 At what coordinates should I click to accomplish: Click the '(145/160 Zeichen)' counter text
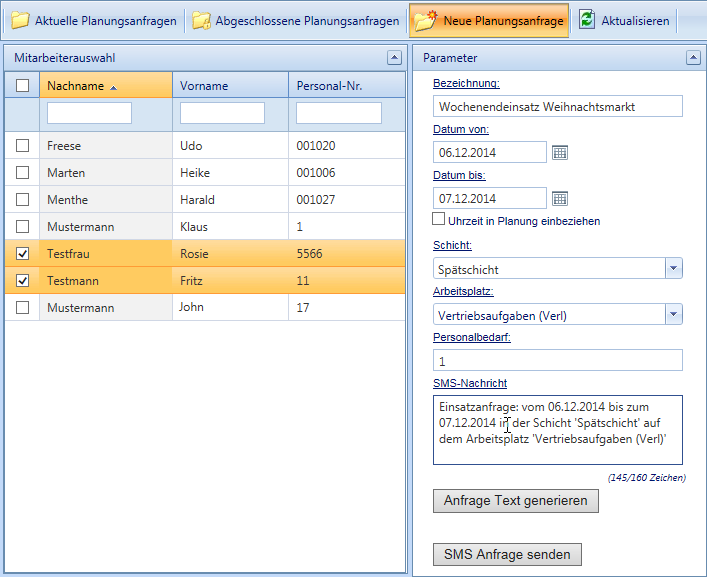(x=647, y=478)
